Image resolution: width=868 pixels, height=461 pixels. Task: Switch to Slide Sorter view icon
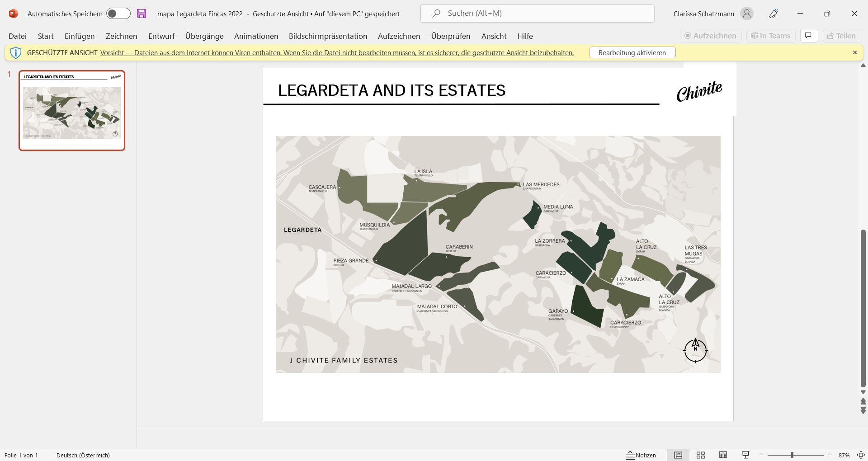(700, 455)
